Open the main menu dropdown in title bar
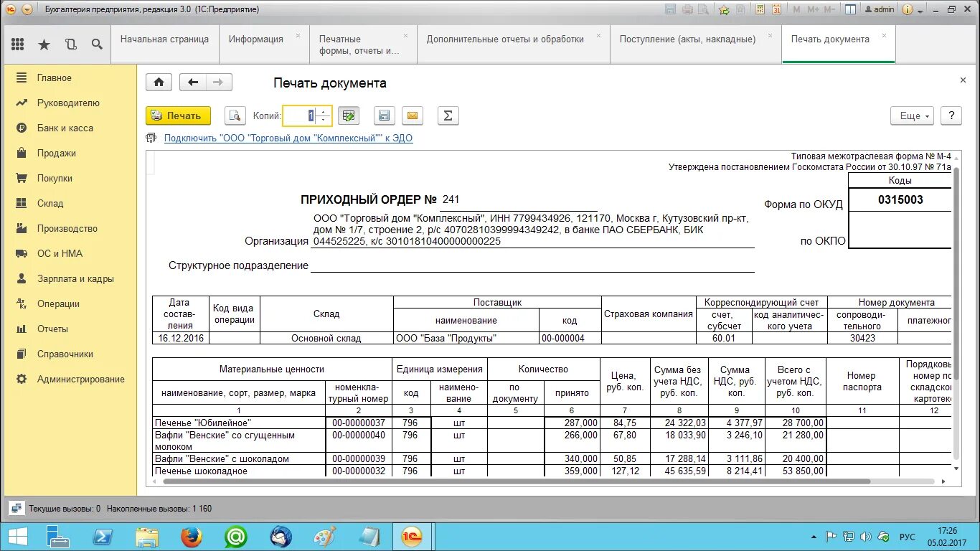Screen dimensions: 980x551 point(27,9)
